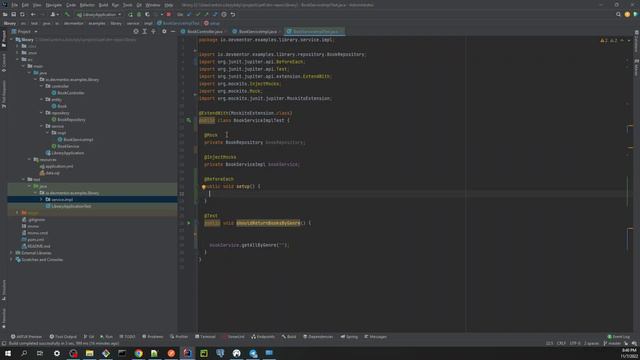Click Select Opened File target icon
Image resolution: width=640 pixels, height=360 pixels.
point(136,31)
